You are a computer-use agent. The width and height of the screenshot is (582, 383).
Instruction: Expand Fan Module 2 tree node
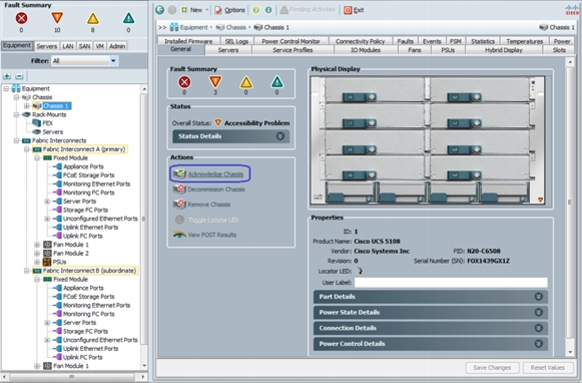click(37, 253)
